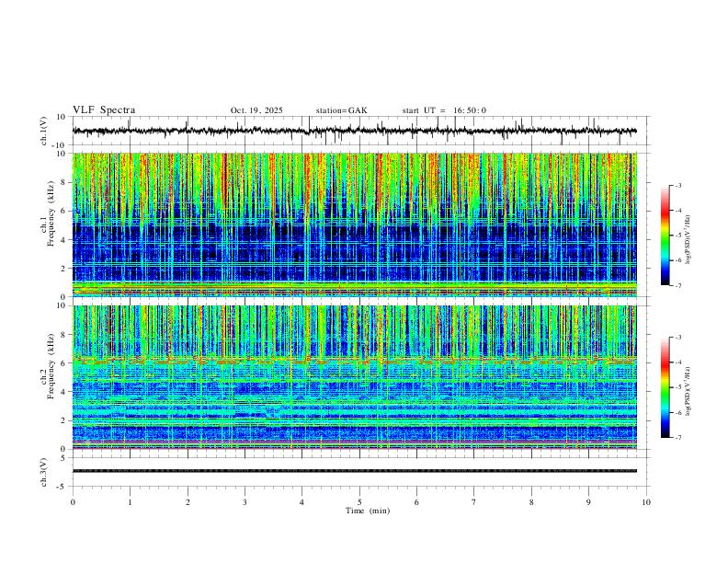This screenshot has width=728, height=563.
Task: Click the ch.3 voltage trace band
Action: pos(354,471)
